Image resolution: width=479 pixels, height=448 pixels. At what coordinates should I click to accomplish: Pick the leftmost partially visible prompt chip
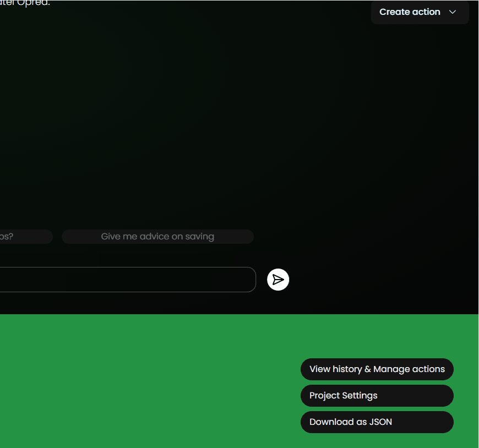(x=26, y=236)
